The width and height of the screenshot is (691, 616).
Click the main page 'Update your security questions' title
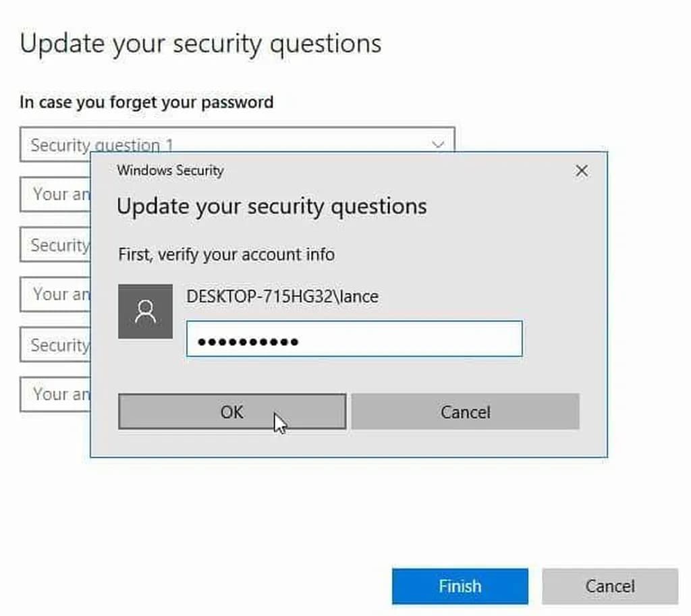pyautogui.click(x=200, y=44)
